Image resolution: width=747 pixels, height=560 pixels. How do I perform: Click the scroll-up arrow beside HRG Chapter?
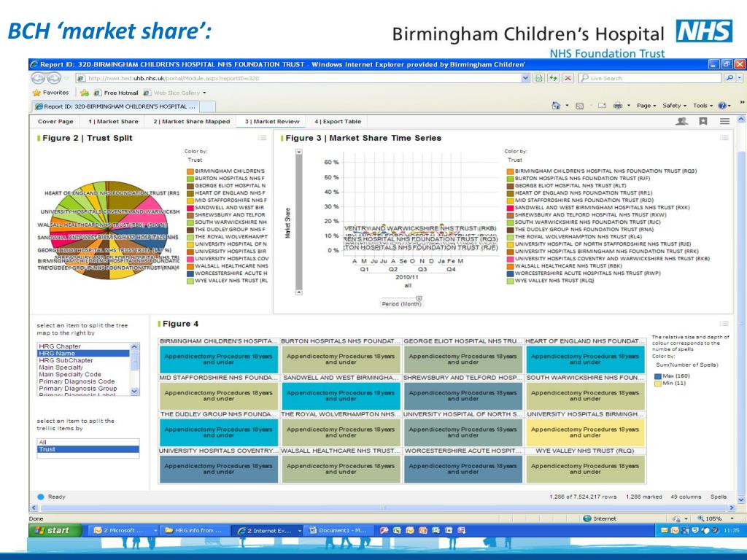134,346
